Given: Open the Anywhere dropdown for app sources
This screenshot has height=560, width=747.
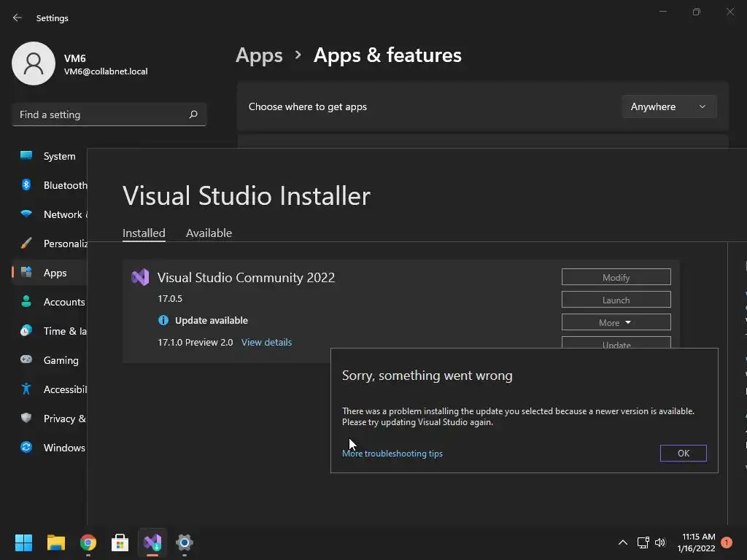Looking at the screenshot, I should click(668, 106).
